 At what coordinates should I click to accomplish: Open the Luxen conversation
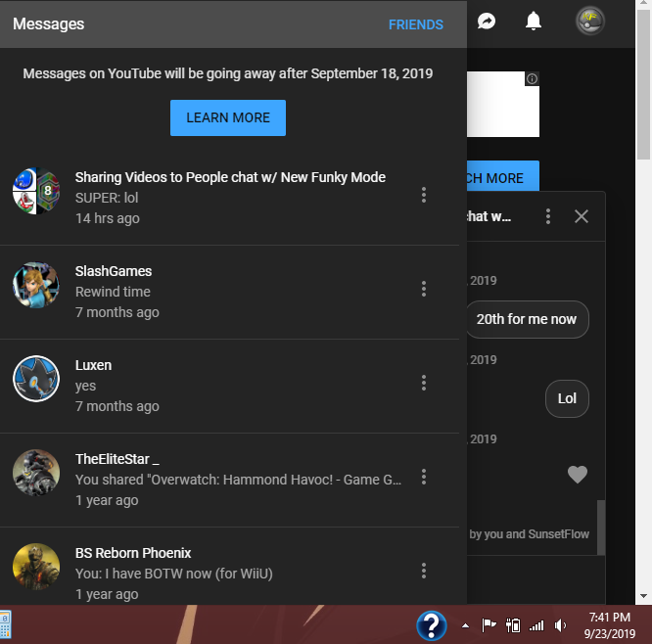pyautogui.click(x=229, y=387)
